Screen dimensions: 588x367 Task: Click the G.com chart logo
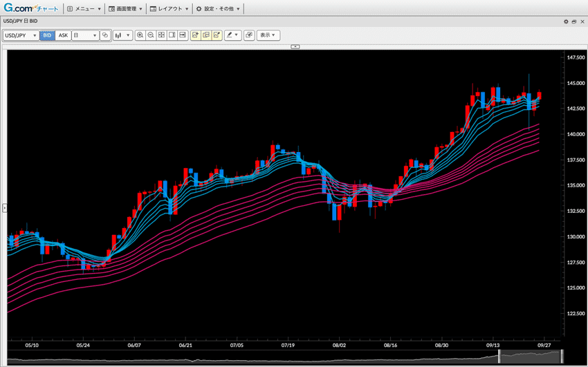pos(30,8)
